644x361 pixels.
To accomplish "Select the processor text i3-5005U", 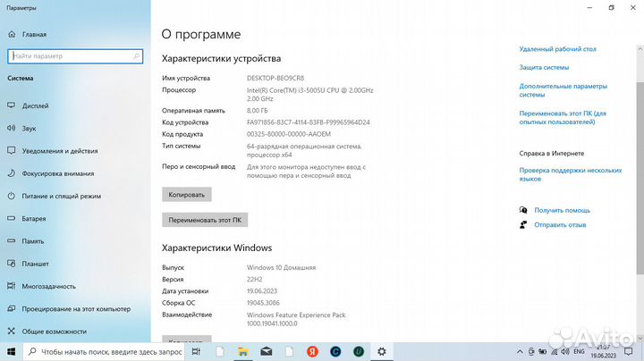I will click(310, 95).
